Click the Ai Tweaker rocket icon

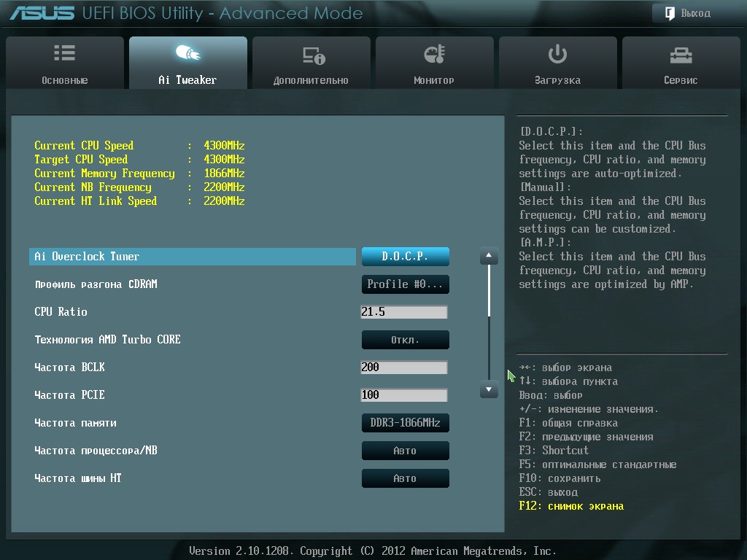[187, 52]
